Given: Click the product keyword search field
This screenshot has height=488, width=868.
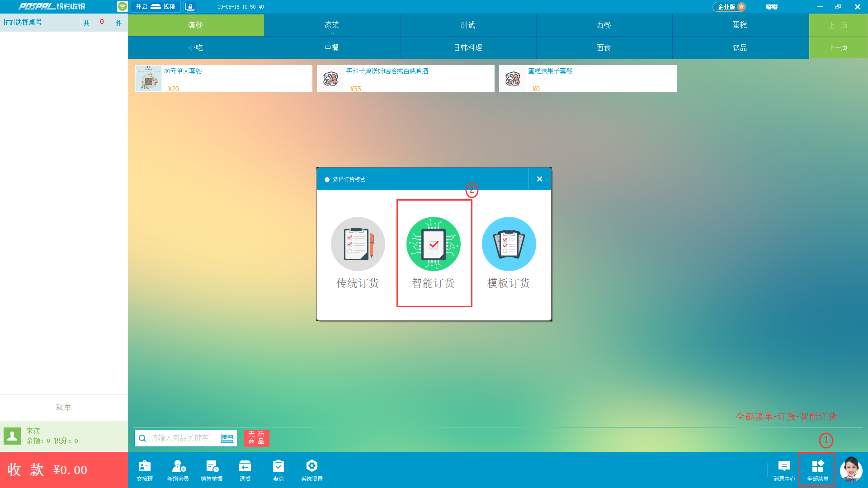Looking at the screenshot, I should pos(180,438).
